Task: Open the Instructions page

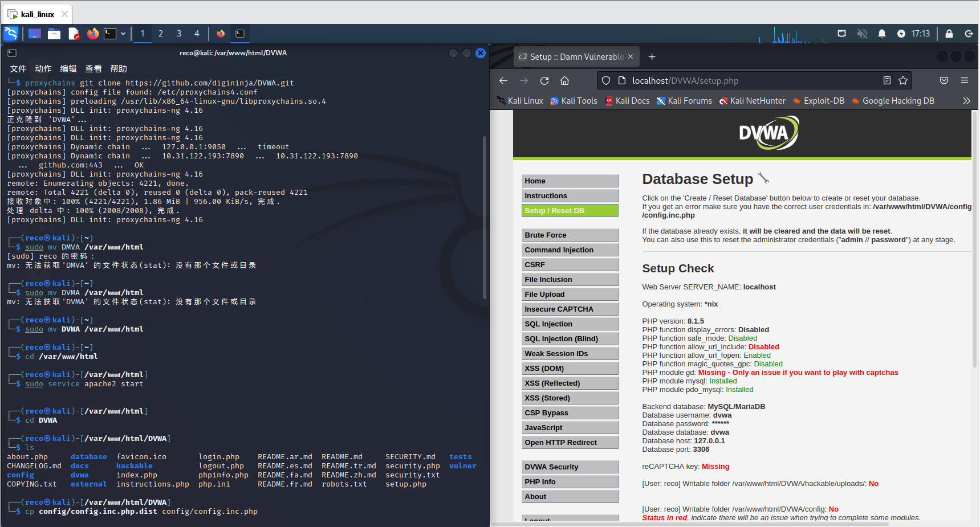Action: (570, 195)
